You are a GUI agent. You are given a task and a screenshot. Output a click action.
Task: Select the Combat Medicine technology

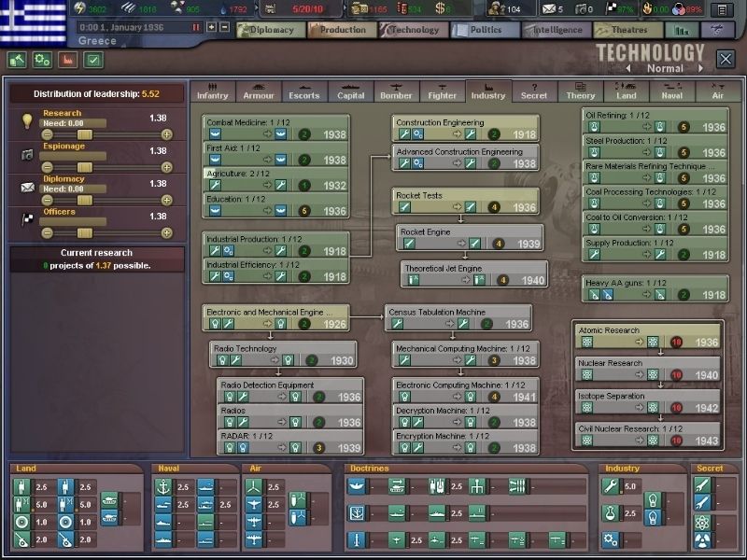pos(275,128)
